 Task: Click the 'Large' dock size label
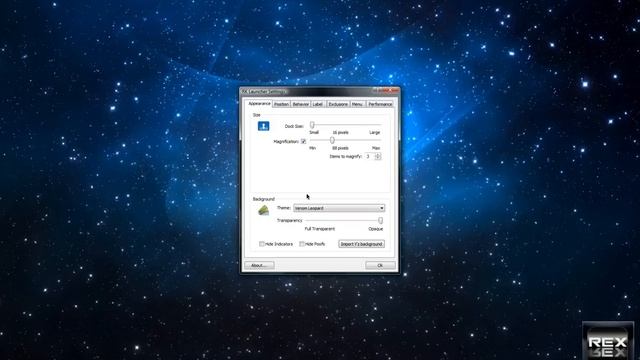(x=375, y=133)
